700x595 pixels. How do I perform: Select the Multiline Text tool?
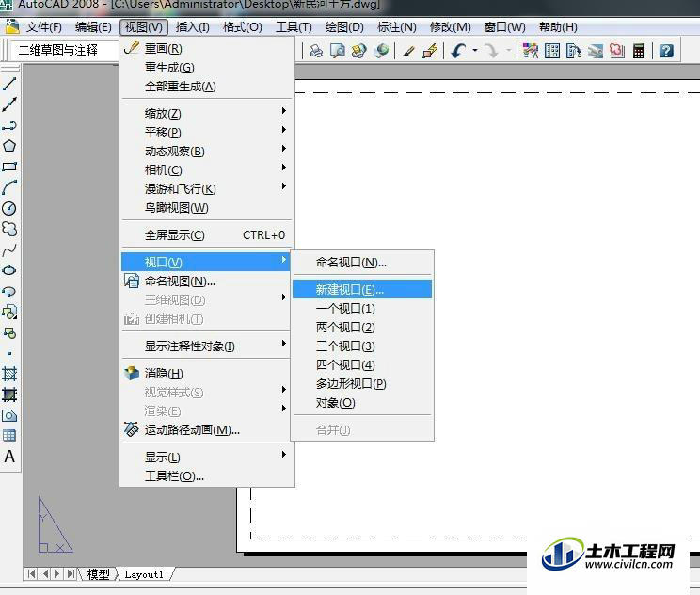click(9, 457)
